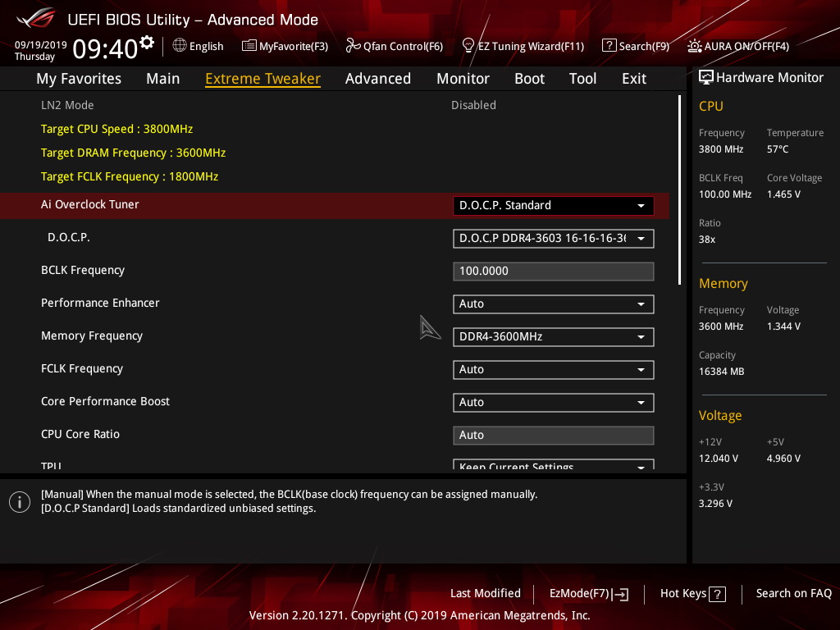Viewport: 840px width, 630px height.
Task: Select the Memory Frequency label
Action: point(92,336)
